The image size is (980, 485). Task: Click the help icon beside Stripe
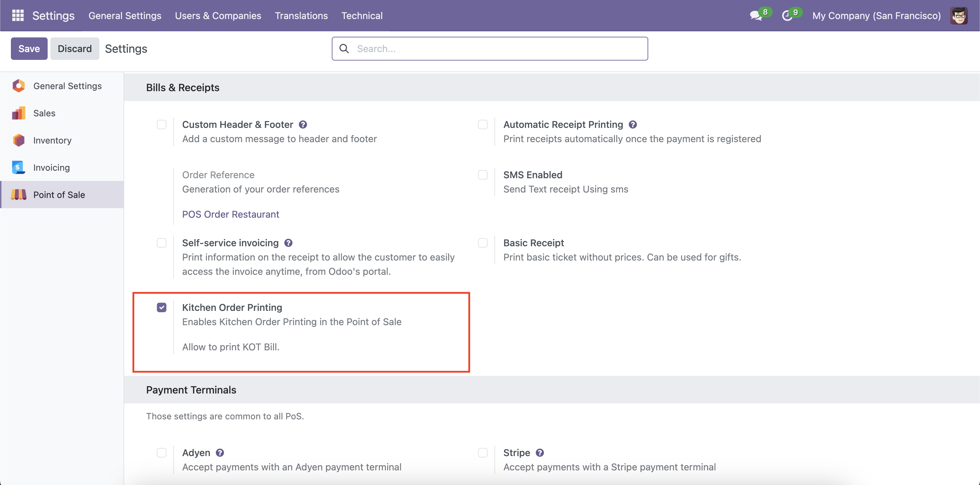[x=539, y=453]
